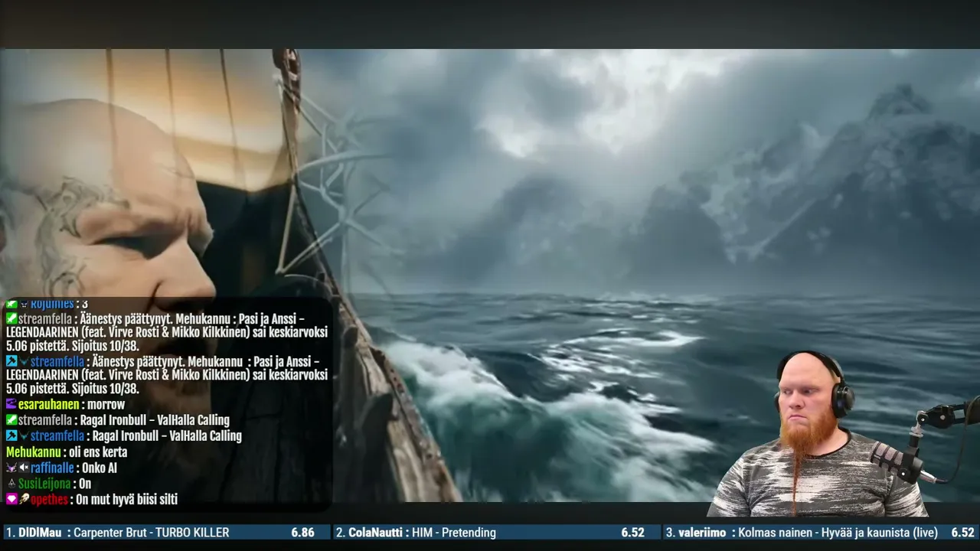Image resolution: width=980 pixels, height=551 pixels.
Task: Click the SusiLeijona username in chat
Action: point(44,484)
